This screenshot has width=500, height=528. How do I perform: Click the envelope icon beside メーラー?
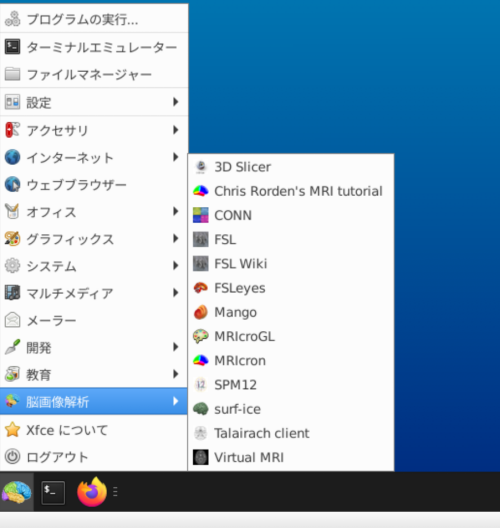coord(12,320)
